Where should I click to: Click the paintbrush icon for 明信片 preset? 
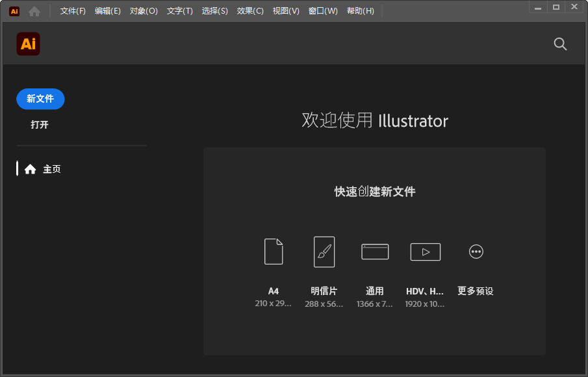click(x=324, y=252)
